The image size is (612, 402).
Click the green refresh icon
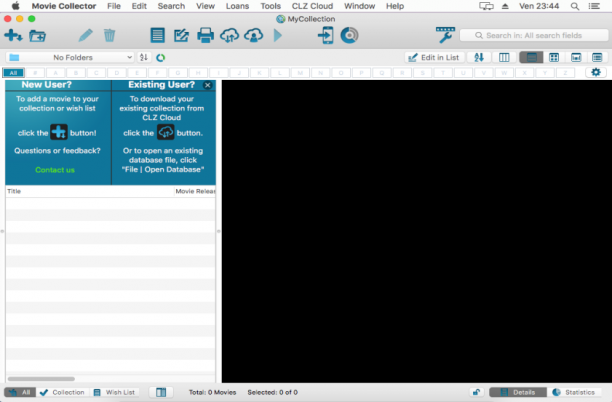(x=160, y=58)
